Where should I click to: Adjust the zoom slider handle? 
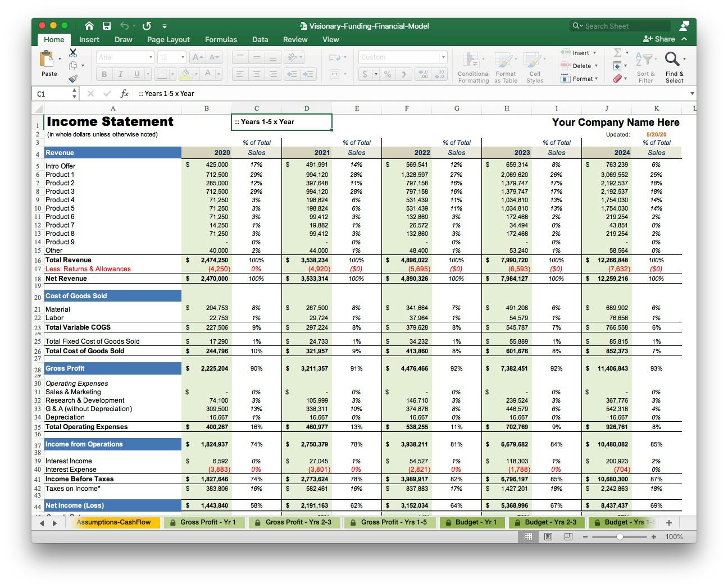tap(620, 537)
